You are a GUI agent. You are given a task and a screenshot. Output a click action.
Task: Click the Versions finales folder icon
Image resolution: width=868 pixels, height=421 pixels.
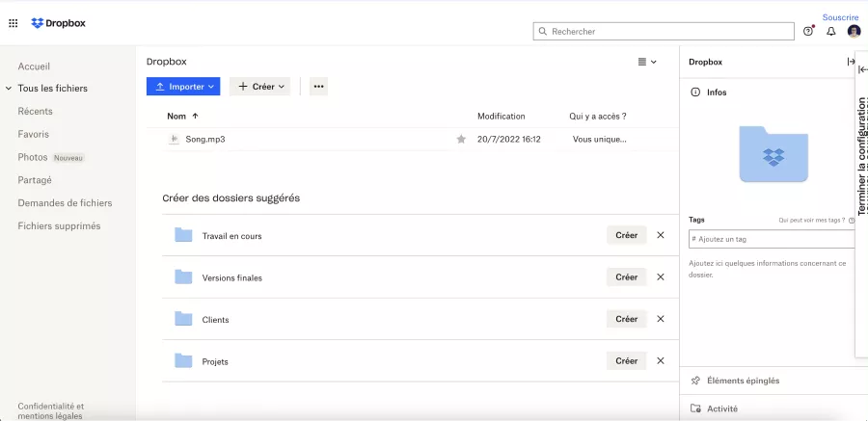(x=183, y=277)
